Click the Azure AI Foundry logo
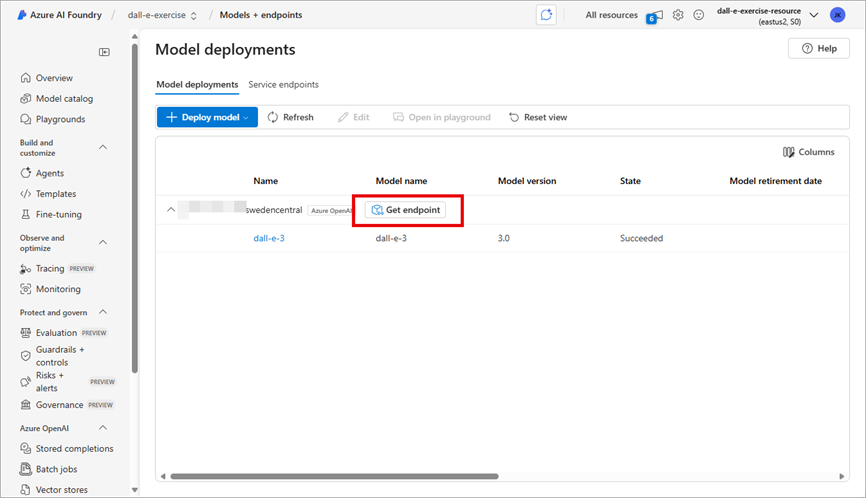This screenshot has height=498, width=866. pos(22,15)
